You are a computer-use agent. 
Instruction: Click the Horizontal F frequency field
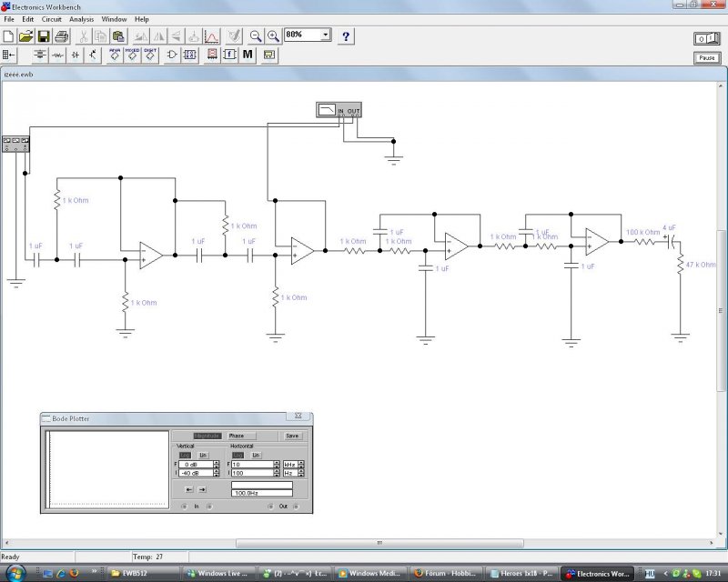coord(252,464)
